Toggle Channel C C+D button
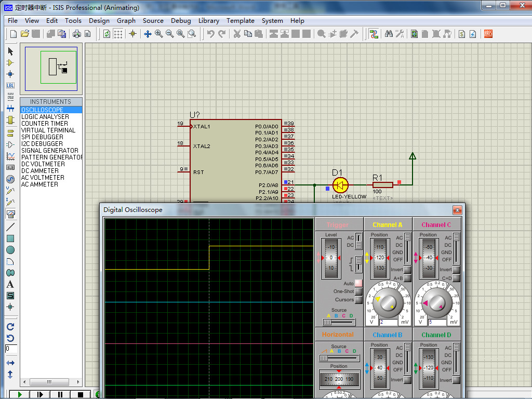 [x=456, y=278]
